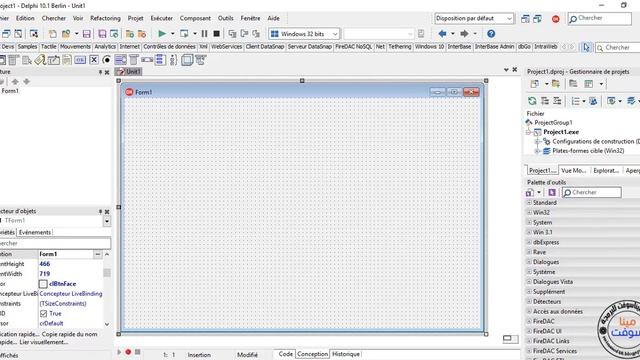Expand the Win32 palette category

pyautogui.click(x=529, y=212)
